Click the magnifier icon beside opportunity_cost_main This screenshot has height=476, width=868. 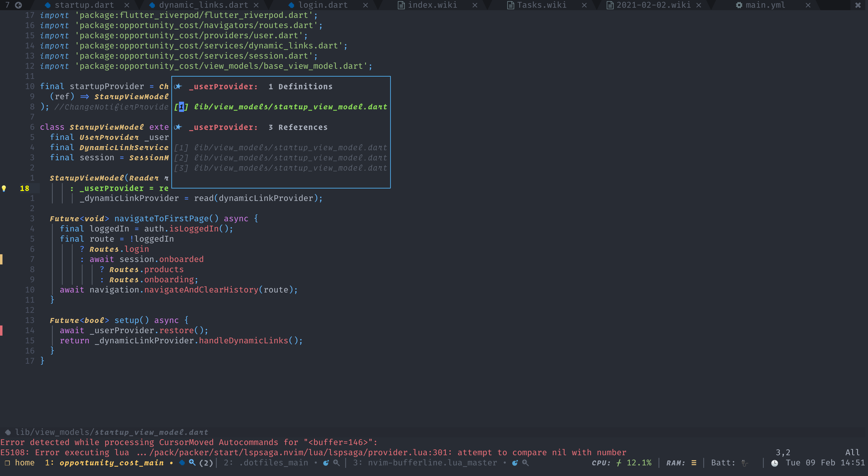(x=192, y=463)
